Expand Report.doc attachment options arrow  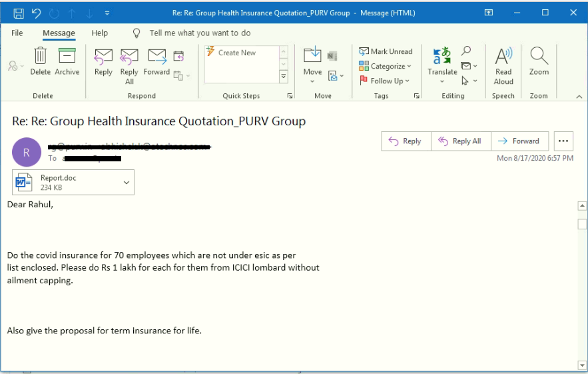(127, 183)
